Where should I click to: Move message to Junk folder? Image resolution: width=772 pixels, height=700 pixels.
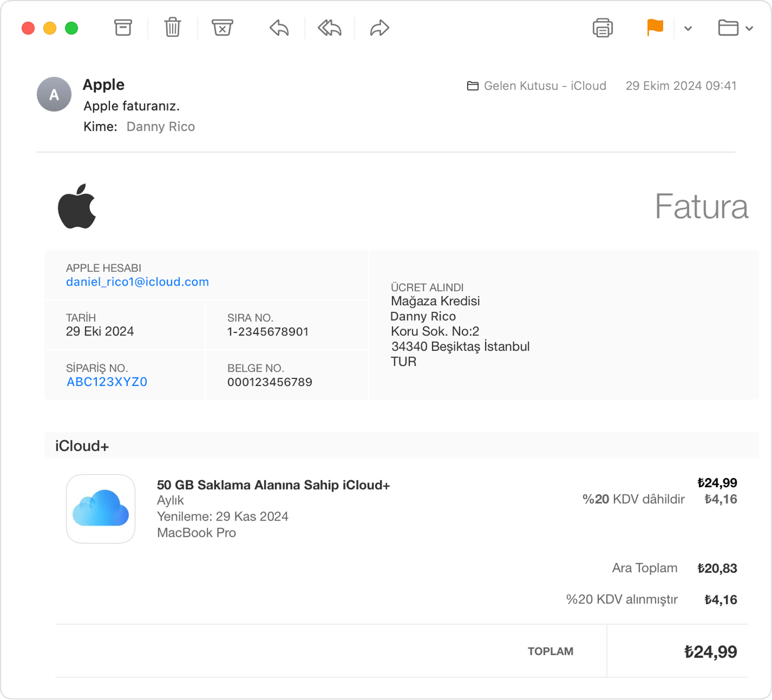click(x=222, y=27)
